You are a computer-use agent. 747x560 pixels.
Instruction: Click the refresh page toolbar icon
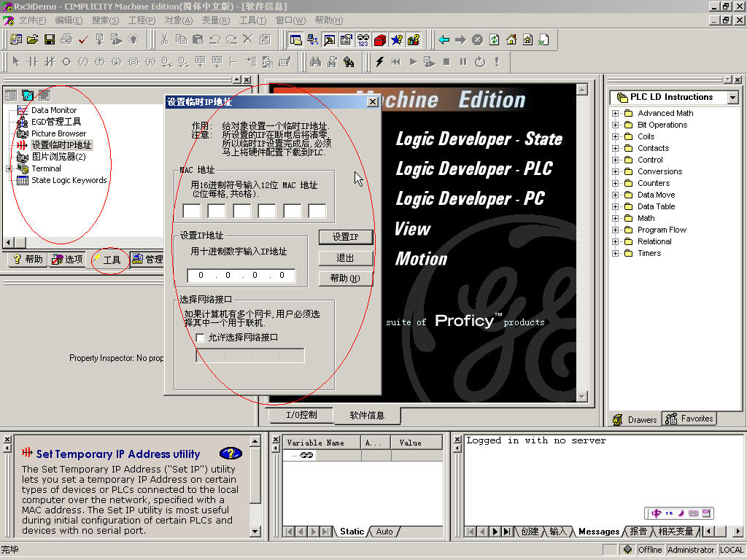(495, 40)
